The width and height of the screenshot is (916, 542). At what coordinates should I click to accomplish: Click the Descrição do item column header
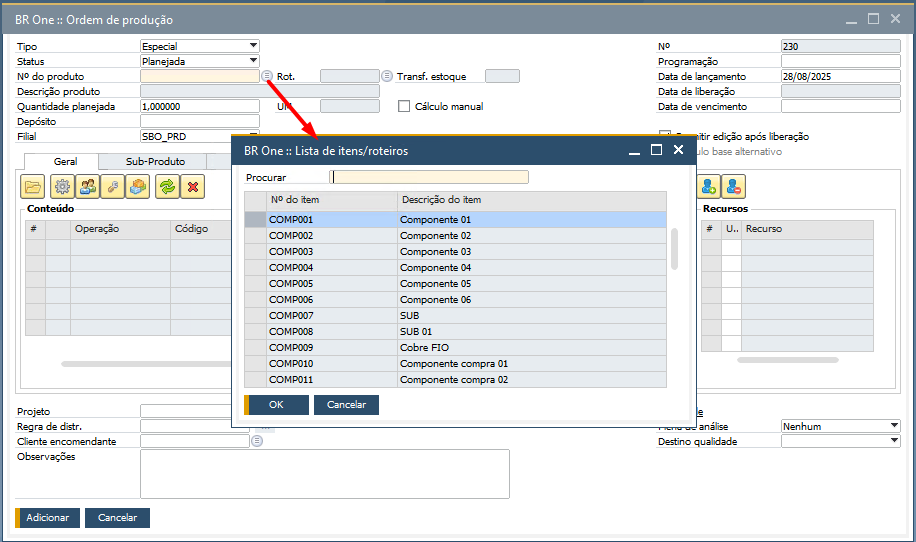[x=532, y=200]
